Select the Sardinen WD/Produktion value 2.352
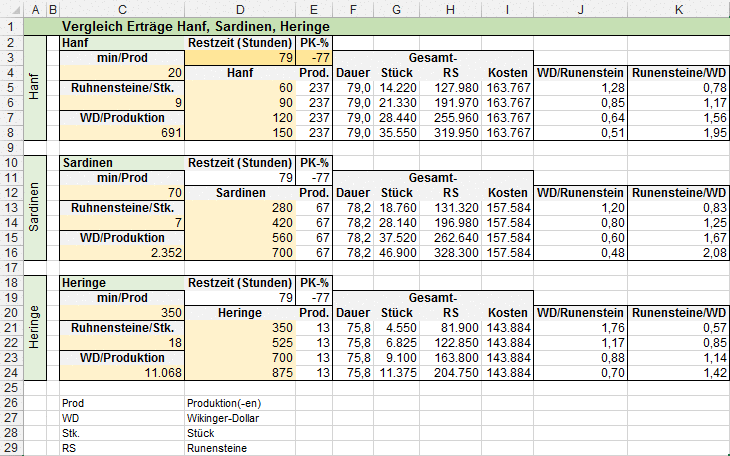 pyautogui.click(x=122, y=253)
